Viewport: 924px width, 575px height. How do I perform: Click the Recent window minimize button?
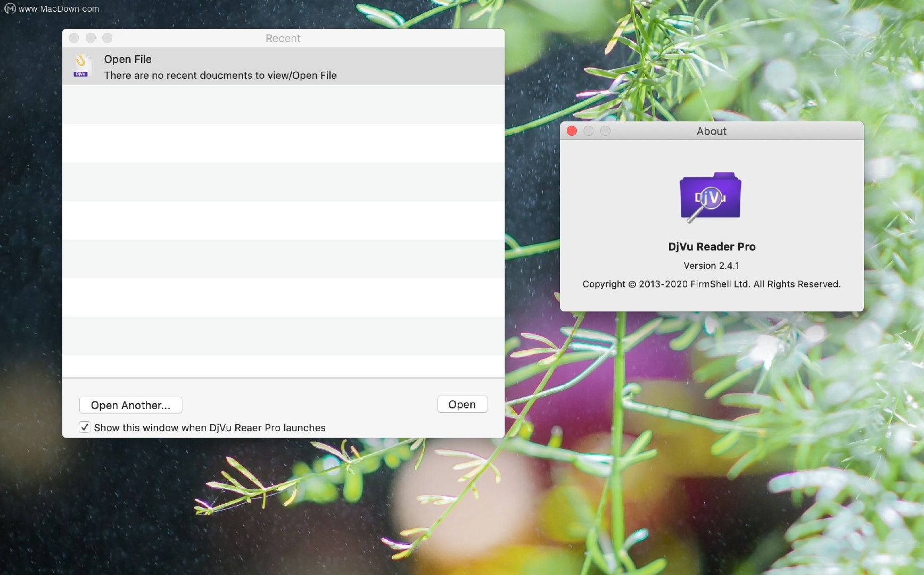[90, 38]
